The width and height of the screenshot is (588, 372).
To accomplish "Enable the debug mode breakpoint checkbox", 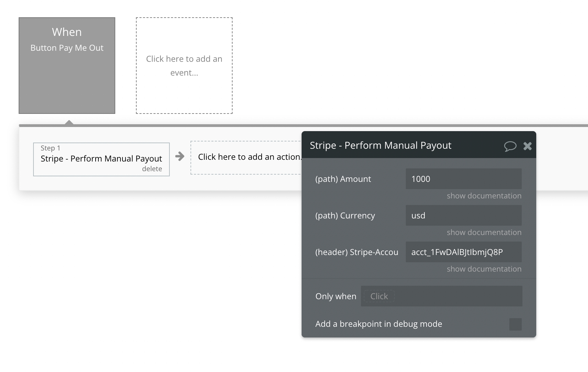I will pos(515,324).
